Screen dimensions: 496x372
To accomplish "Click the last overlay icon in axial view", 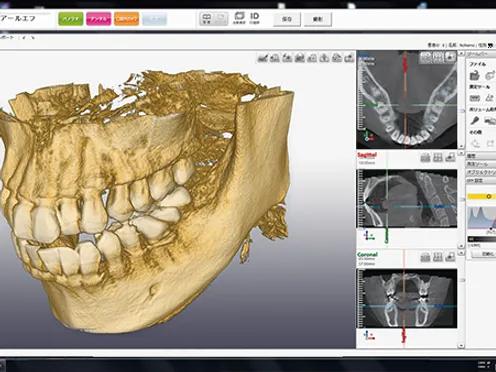I will pyautogui.click(x=450, y=57).
